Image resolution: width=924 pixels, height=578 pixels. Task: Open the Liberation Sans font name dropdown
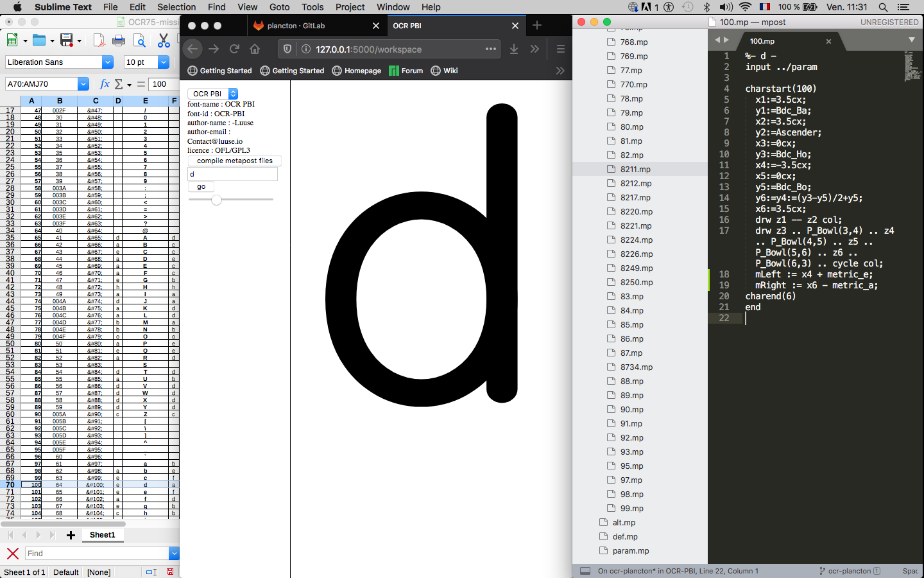click(x=107, y=62)
